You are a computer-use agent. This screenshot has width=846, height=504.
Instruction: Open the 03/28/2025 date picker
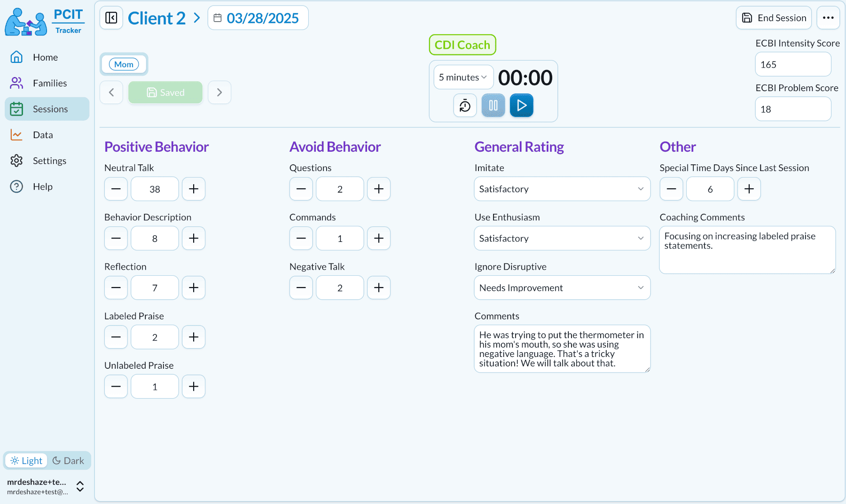pos(258,18)
